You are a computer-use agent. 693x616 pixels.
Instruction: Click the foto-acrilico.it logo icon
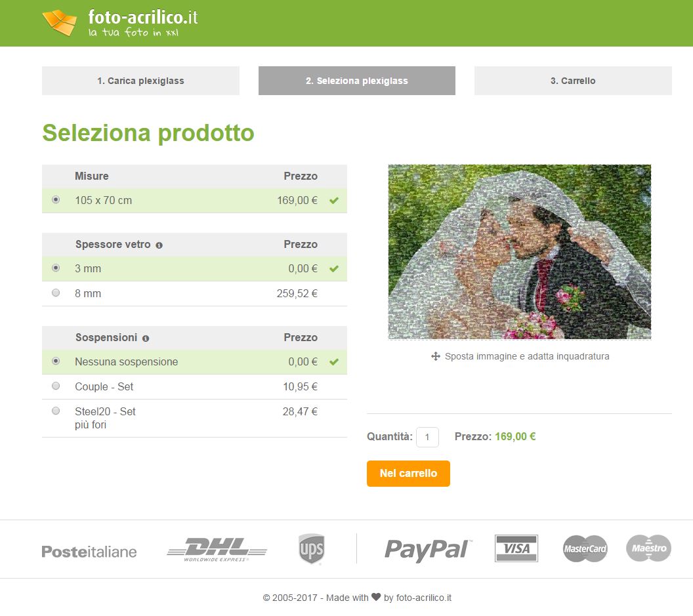[x=60, y=22]
